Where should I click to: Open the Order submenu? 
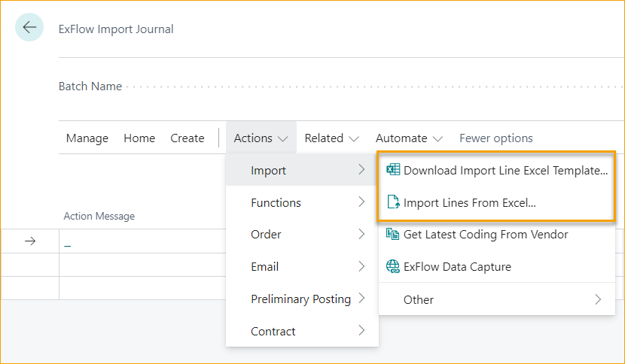[302, 234]
